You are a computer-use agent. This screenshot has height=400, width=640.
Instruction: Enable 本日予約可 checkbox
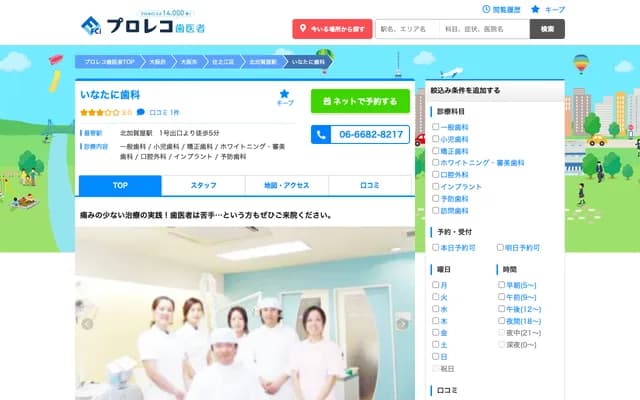[436, 247]
